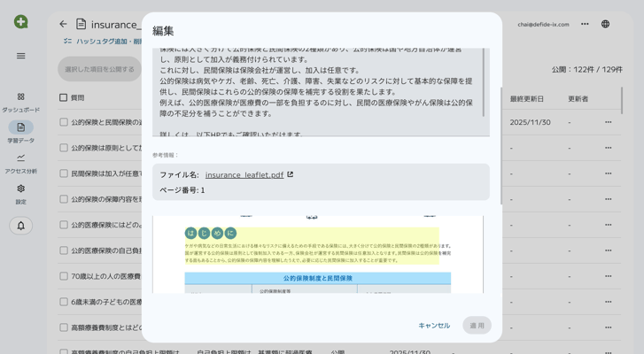Click キャンセル in the edit dialog
This screenshot has height=354, width=644.
[x=434, y=326]
